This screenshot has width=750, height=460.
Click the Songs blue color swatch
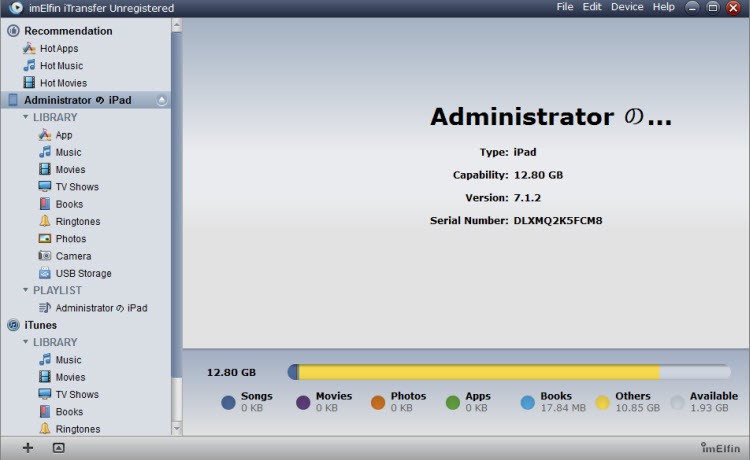click(228, 403)
